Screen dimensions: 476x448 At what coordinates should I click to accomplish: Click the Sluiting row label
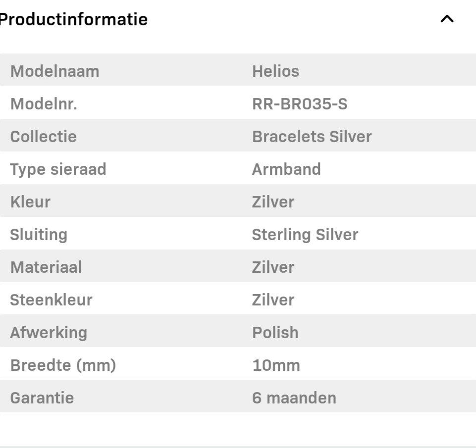(39, 235)
